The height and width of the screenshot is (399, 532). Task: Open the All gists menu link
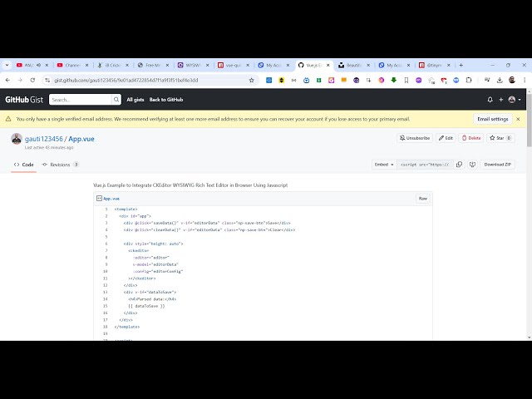[x=135, y=100]
